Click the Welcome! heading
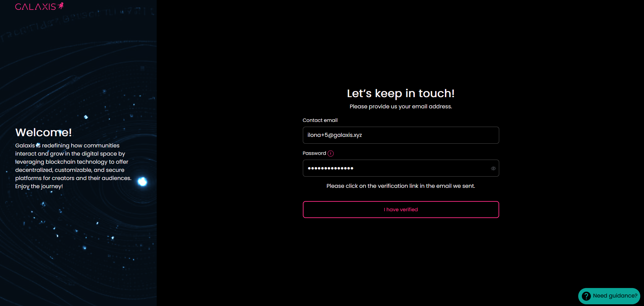Image resolution: width=644 pixels, height=306 pixels. pyautogui.click(x=43, y=132)
